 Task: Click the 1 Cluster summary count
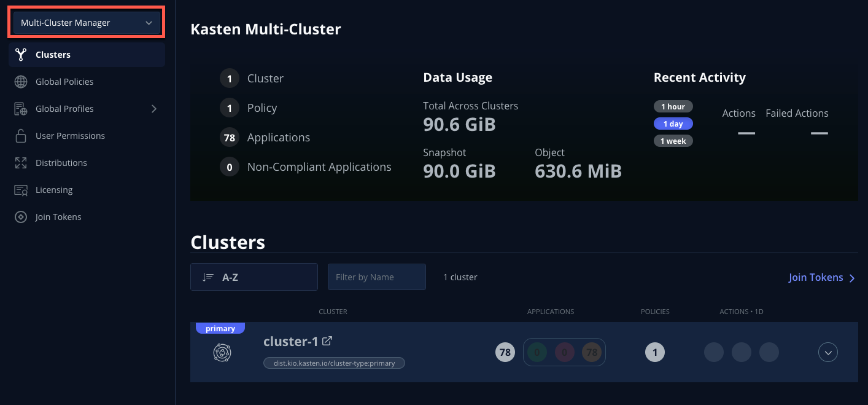click(230, 78)
